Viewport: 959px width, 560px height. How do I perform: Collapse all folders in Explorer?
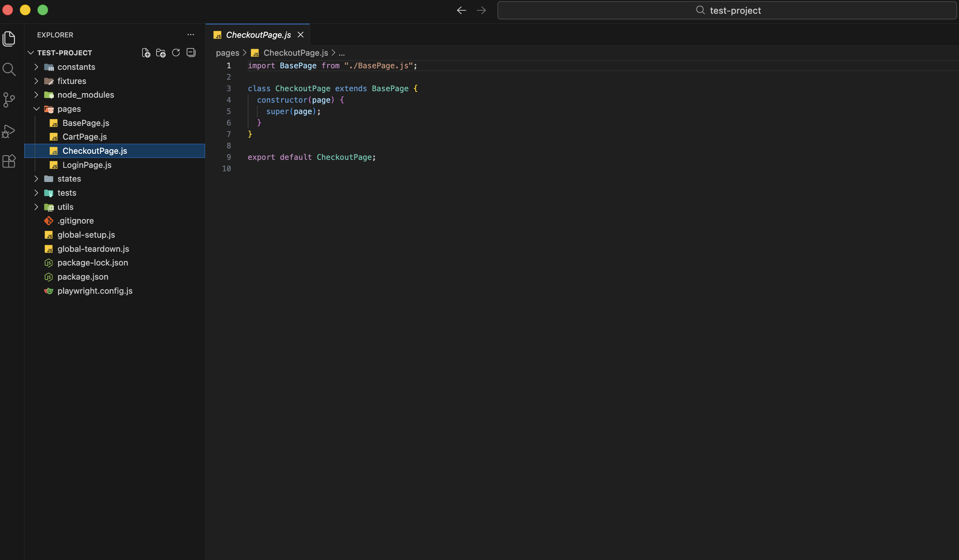191,53
